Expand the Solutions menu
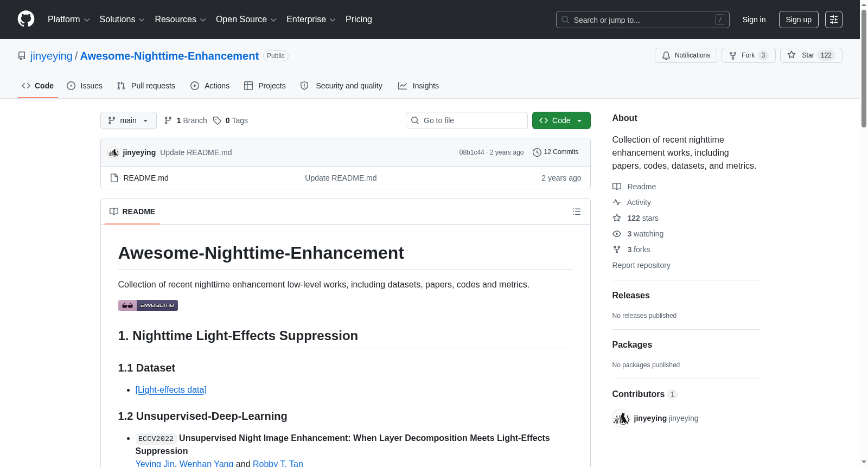Image resolution: width=868 pixels, height=467 pixels. 122,20
